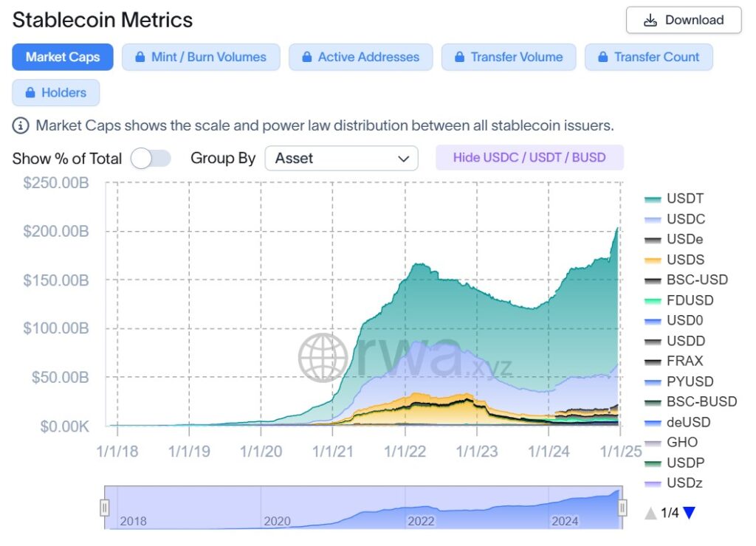
Task: Hide USDC series via legend entry
Action: coord(674,219)
